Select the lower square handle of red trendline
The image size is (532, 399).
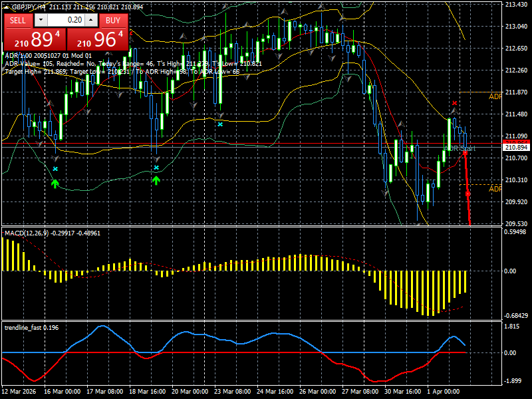click(468, 194)
